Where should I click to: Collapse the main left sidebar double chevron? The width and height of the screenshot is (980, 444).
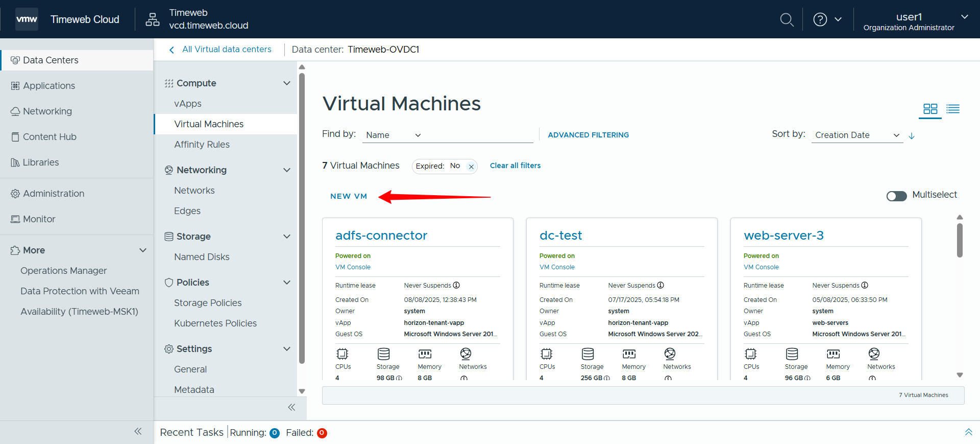pyautogui.click(x=138, y=431)
